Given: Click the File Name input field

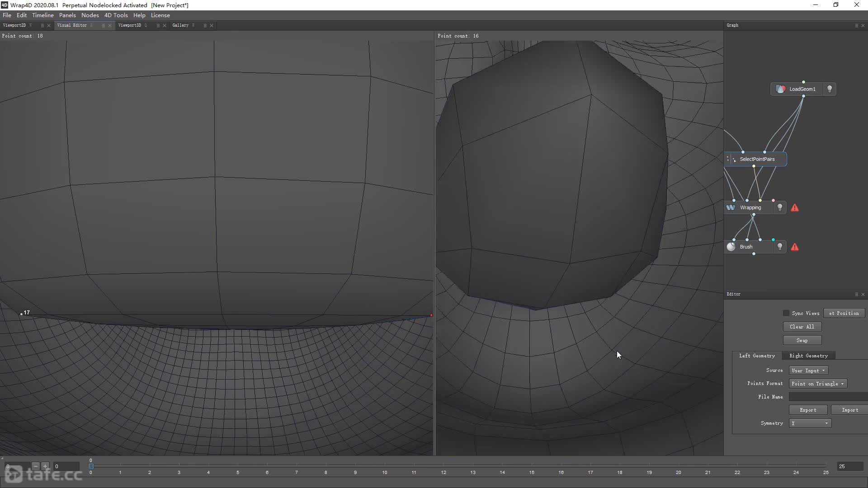Looking at the screenshot, I should pos(827,397).
